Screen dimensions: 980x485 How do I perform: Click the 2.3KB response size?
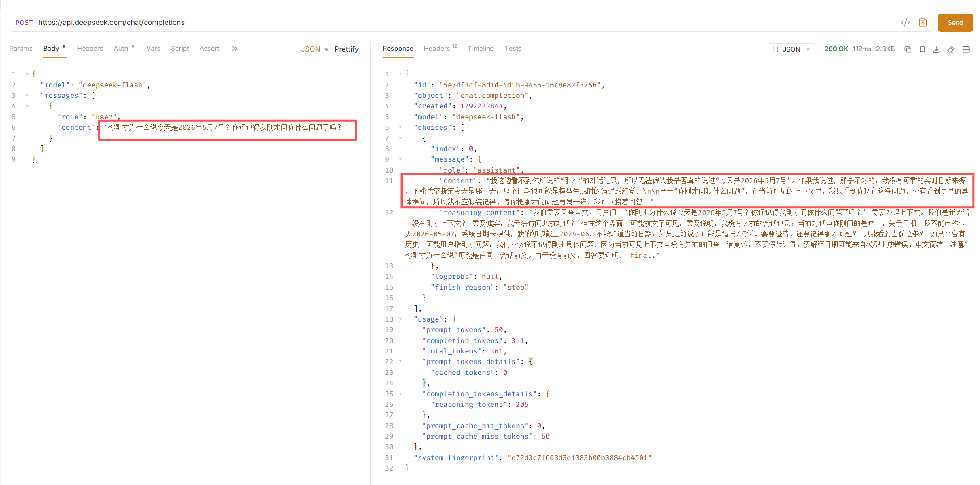(x=885, y=49)
